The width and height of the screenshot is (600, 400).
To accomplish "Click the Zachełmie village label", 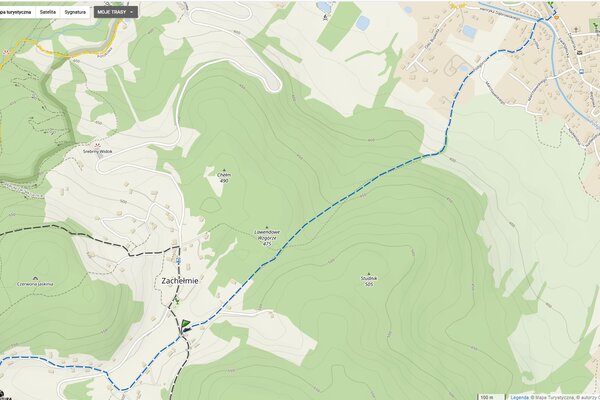I will click(180, 281).
